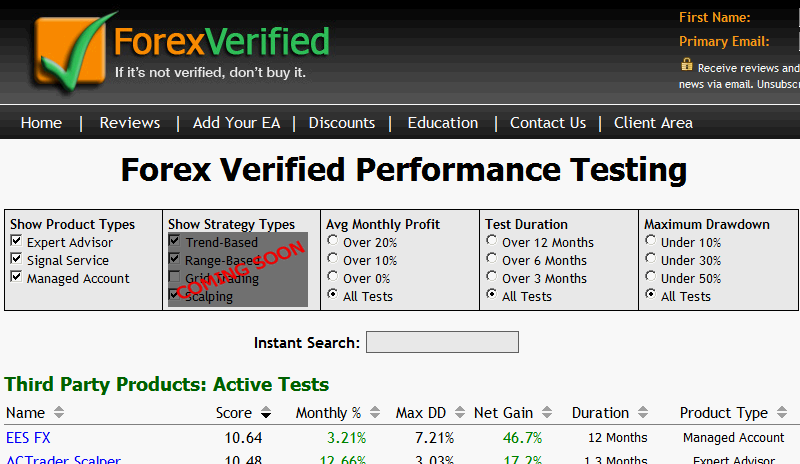The width and height of the screenshot is (800, 464).
Task: Click the Name column header
Action: pos(26,412)
